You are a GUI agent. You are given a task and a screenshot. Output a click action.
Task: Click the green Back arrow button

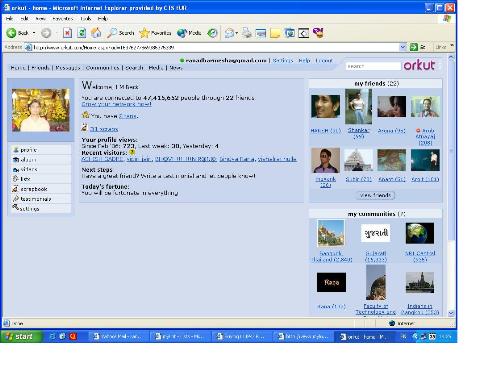click(12, 33)
